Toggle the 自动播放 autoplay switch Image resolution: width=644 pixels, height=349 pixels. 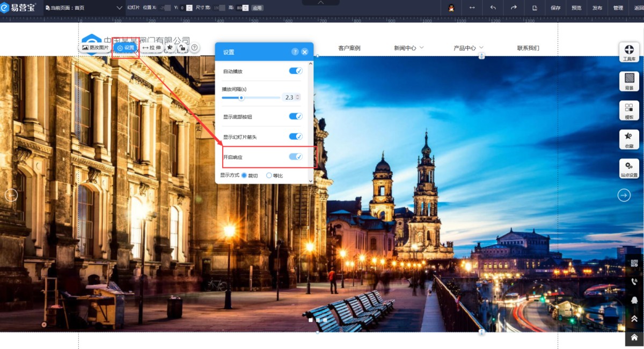[295, 71]
